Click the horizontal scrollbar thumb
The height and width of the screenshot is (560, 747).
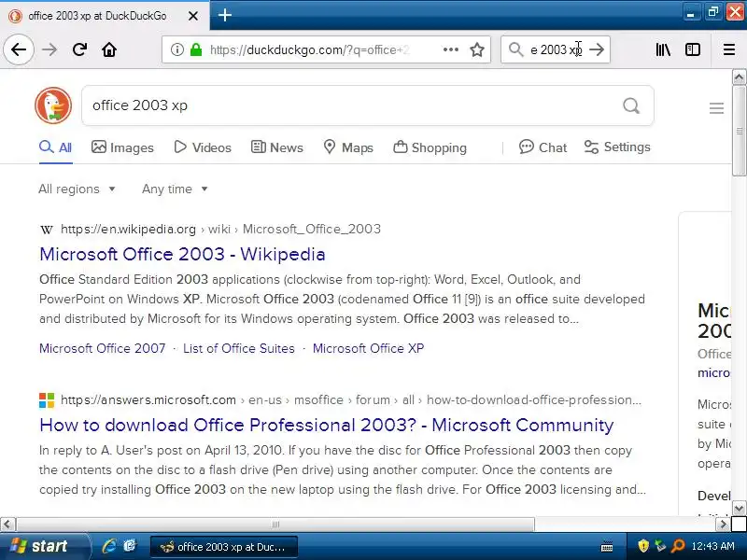[x=275, y=525]
